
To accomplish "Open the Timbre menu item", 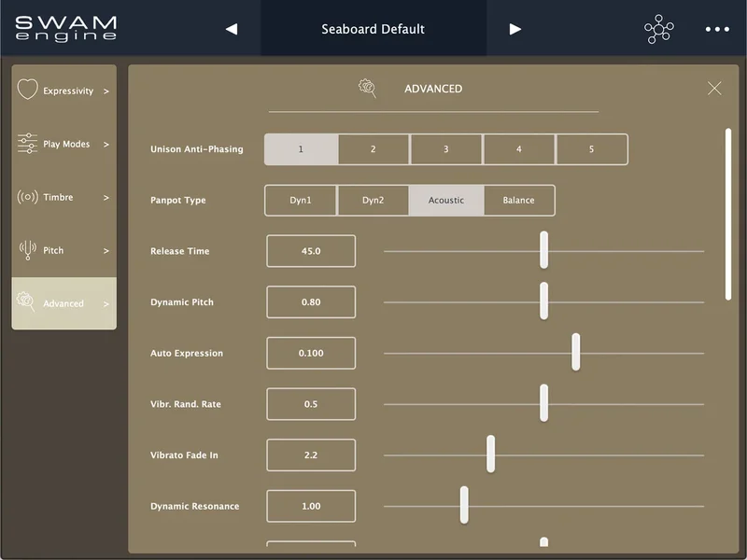I will pos(63,197).
